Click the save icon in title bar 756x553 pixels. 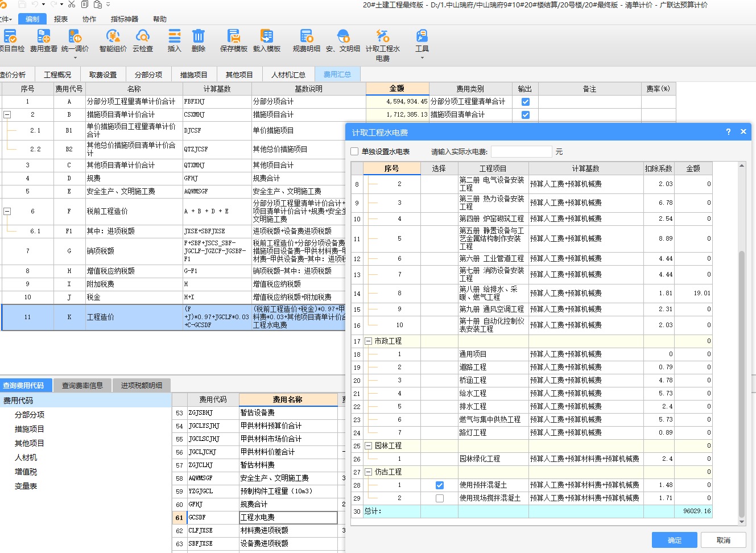pyautogui.click(x=22, y=4)
